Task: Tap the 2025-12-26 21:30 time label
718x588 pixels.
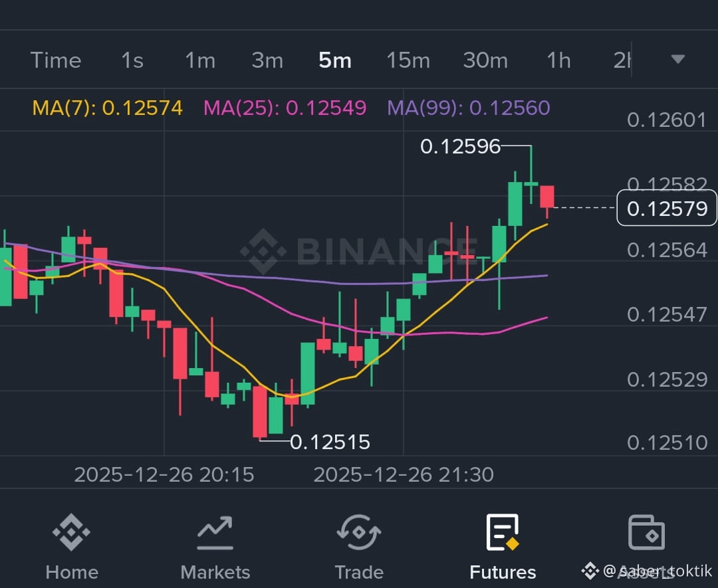Action: [x=404, y=474]
